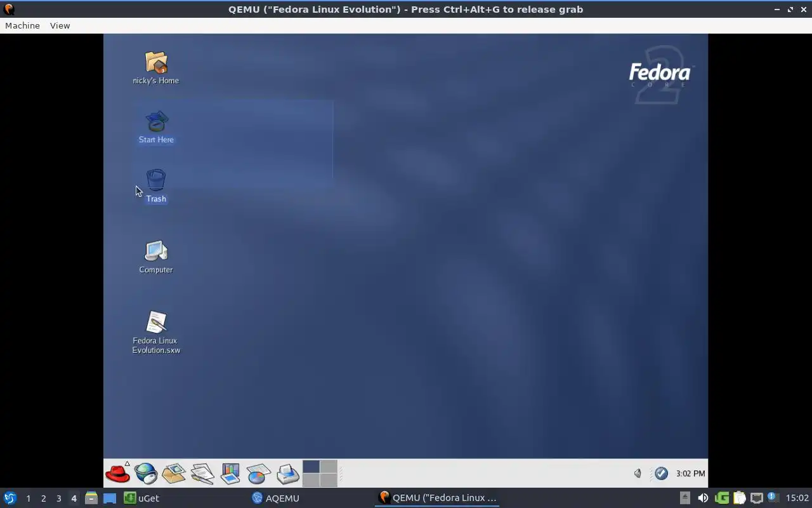Screen dimensions: 812x508
Task: Open the host file manager launcher
Action: click(x=91, y=498)
